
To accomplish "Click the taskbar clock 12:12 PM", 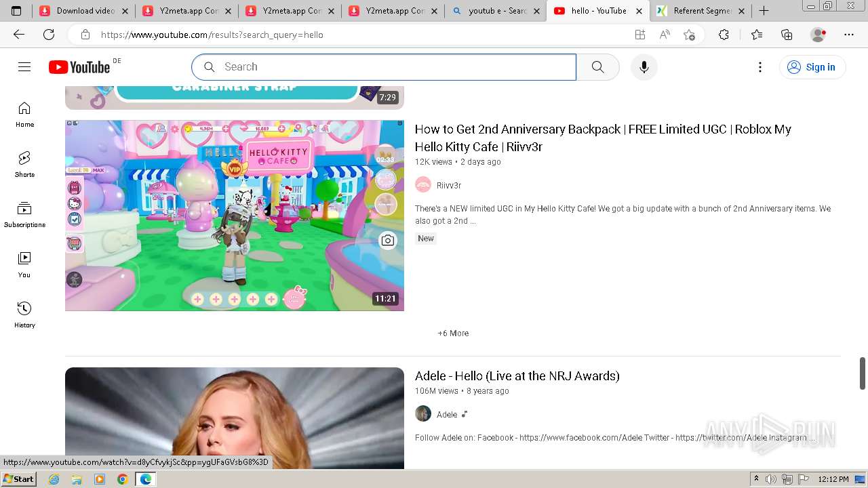I will pyautogui.click(x=833, y=479).
